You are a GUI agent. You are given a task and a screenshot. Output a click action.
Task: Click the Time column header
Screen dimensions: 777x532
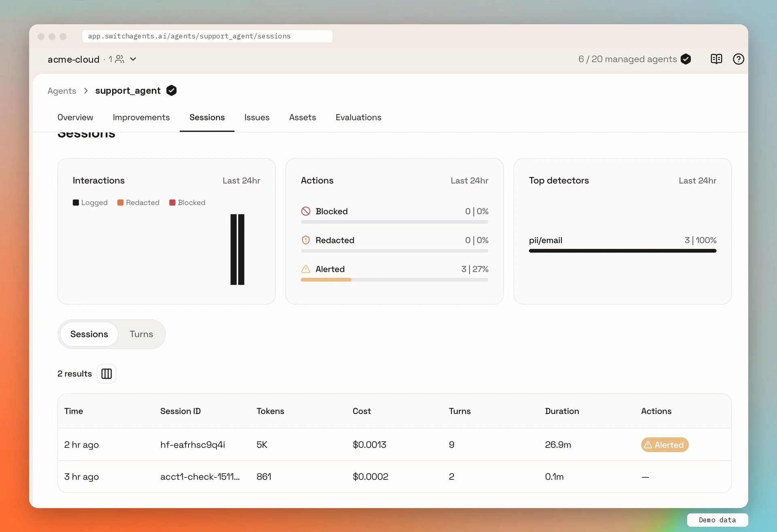click(x=74, y=411)
